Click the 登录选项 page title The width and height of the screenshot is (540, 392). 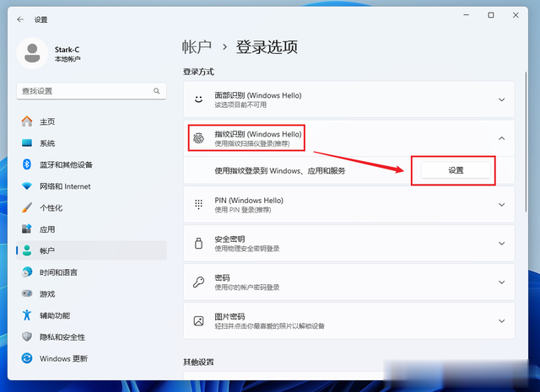[267, 47]
